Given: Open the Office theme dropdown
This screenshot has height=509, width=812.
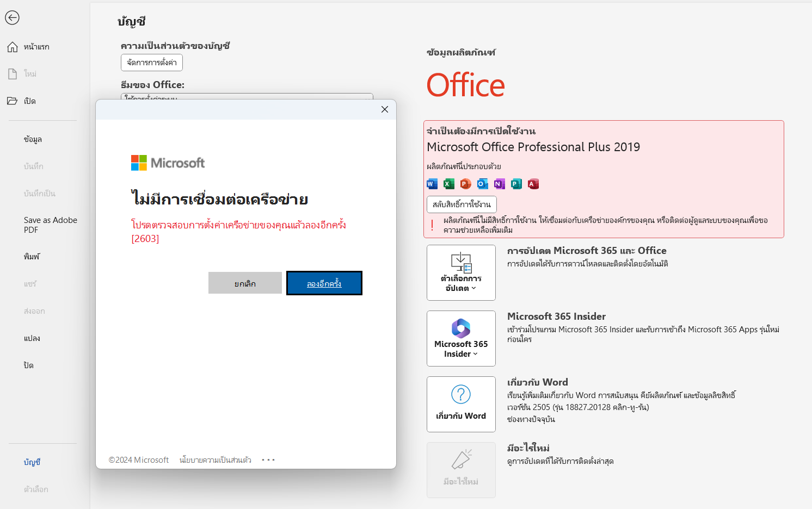Looking at the screenshot, I should point(247,97).
